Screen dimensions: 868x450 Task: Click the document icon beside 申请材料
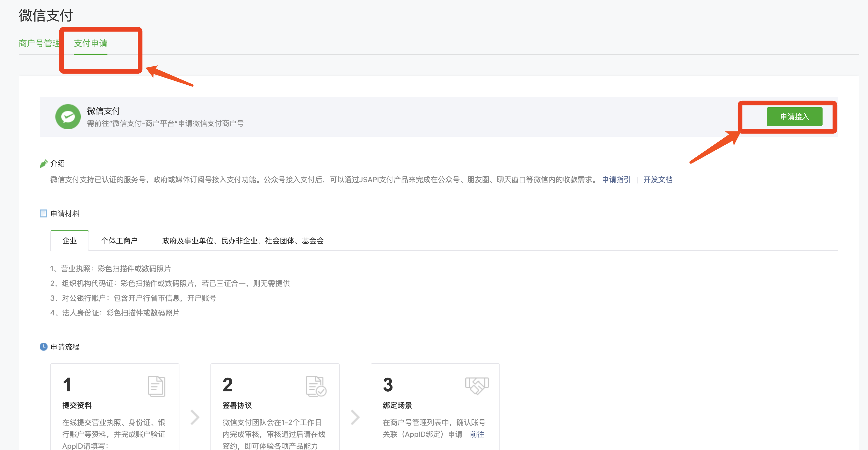pyautogui.click(x=43, y=213)
